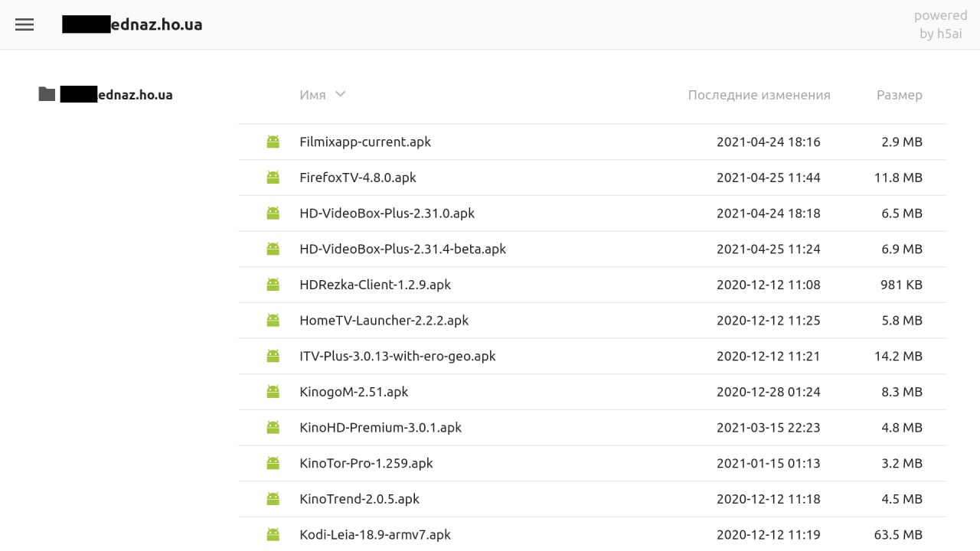The image size is (980, 551).
Task: Download FirefoxTV-4.8.0.apk
Action: pyautogui.click(x=358, y=178)
